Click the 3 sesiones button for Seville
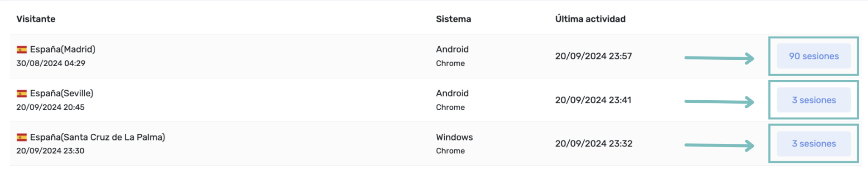 tap(813, 100)
